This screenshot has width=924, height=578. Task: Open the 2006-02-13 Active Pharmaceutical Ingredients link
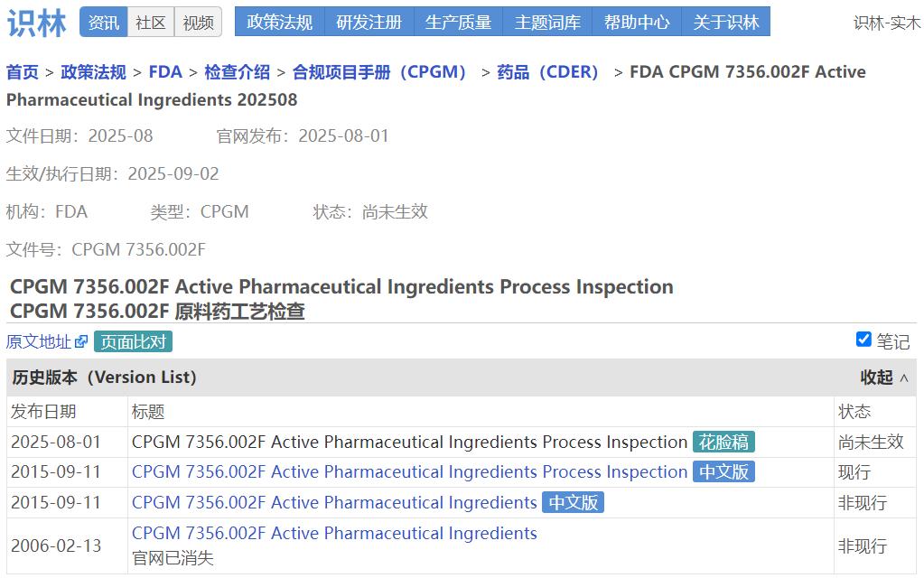point(334,534)
